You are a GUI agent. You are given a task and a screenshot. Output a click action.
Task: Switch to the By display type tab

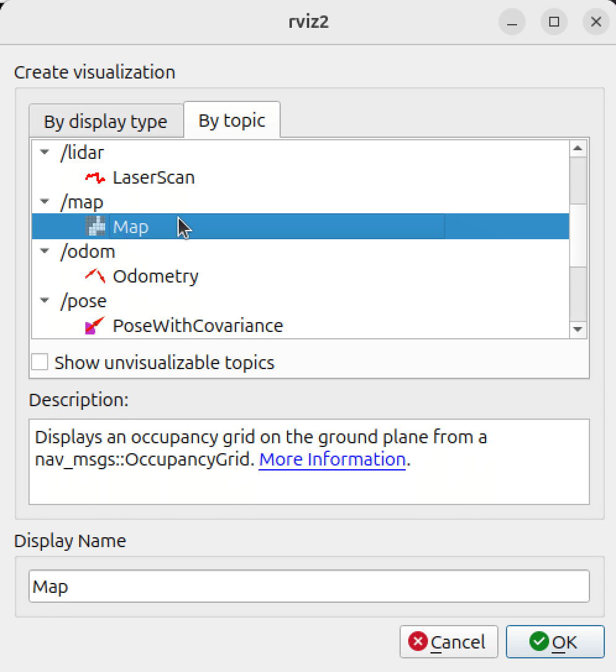(106, 121)
